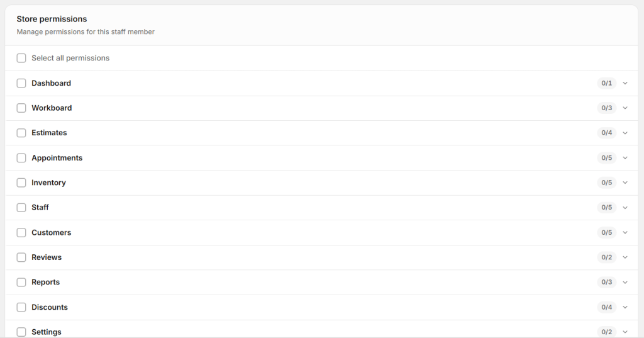Tick the Workboard checkbox
The image size is (644, 338).
[21, 108]
